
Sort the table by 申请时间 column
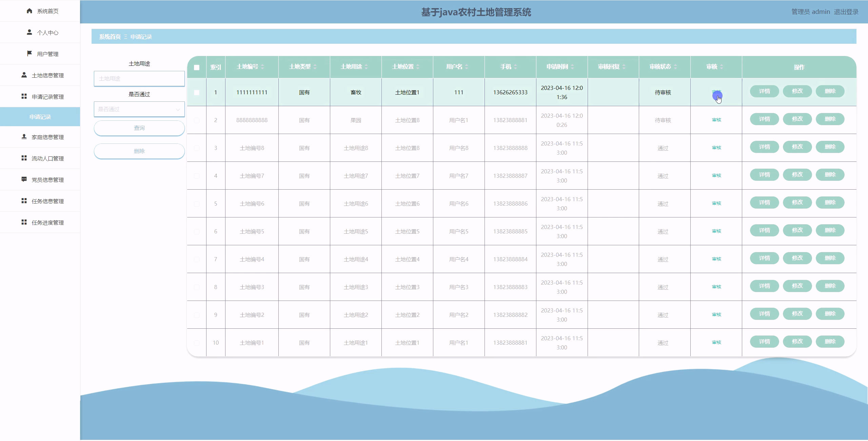pyautogui.click(x=573, y=67)
